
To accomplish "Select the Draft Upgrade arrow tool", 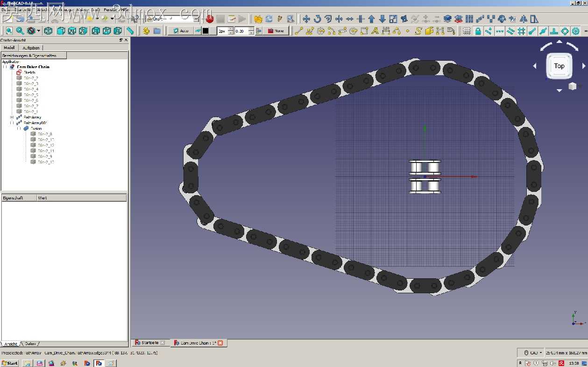I will (371, 19).
